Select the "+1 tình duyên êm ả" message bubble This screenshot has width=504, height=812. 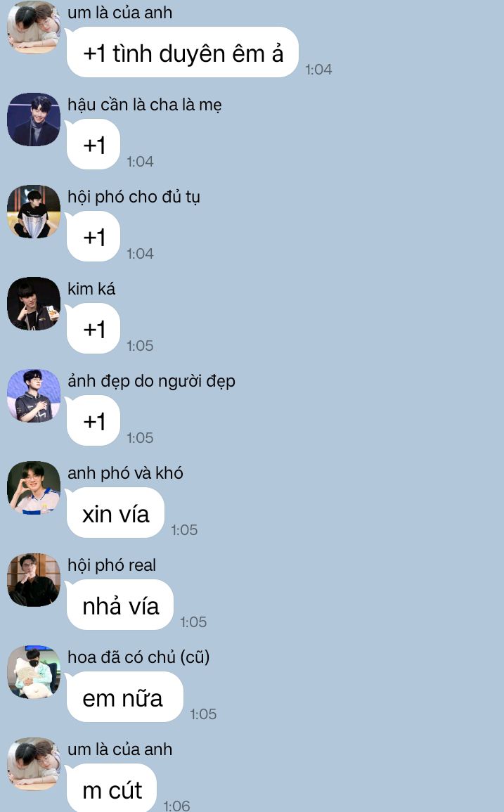(183, 53)
